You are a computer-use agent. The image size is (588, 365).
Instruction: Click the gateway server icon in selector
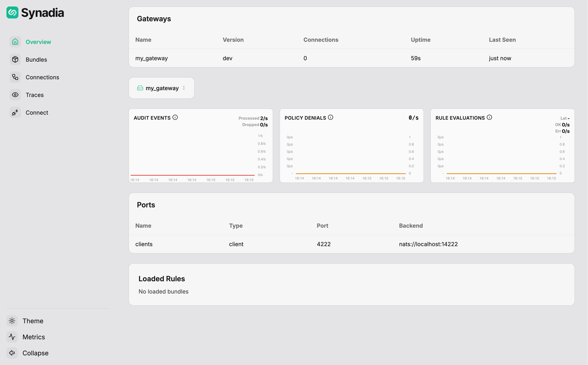click(140, 88)
